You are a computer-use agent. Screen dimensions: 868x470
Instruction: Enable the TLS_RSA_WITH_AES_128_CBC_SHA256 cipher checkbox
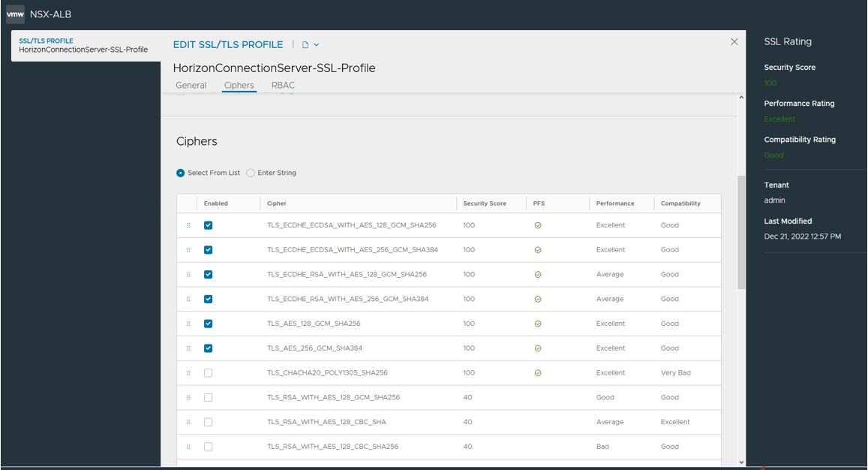coord(208,447)
